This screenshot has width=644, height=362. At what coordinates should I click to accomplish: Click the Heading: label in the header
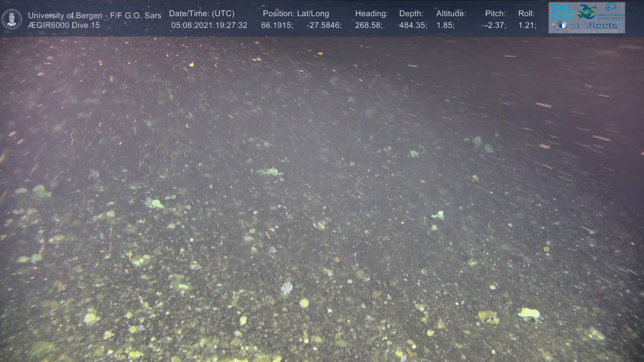pos(371,14)
